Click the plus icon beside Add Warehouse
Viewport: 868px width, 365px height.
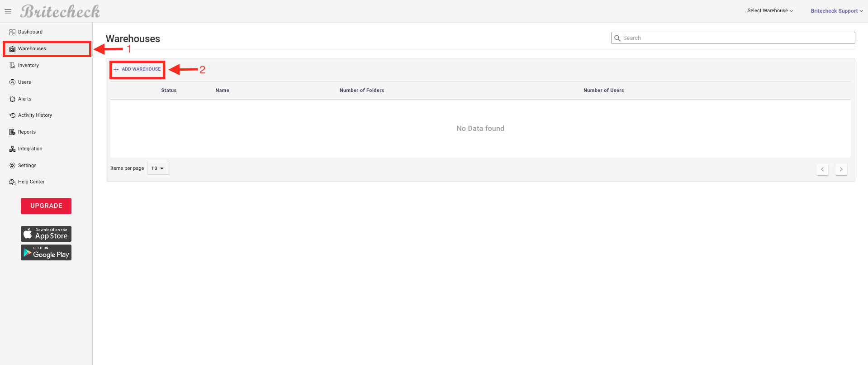point(116,69)
